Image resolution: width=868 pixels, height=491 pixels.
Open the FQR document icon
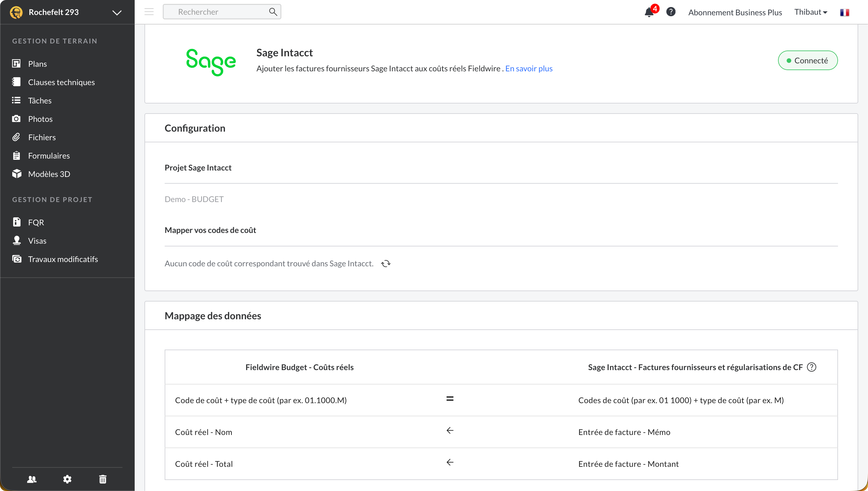click(17, 222)
